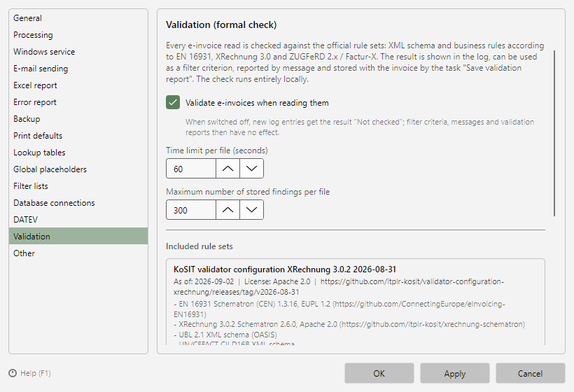Click the Validation (formal check) heading
This screenshot has height=392, width=574.
[221, 25]
